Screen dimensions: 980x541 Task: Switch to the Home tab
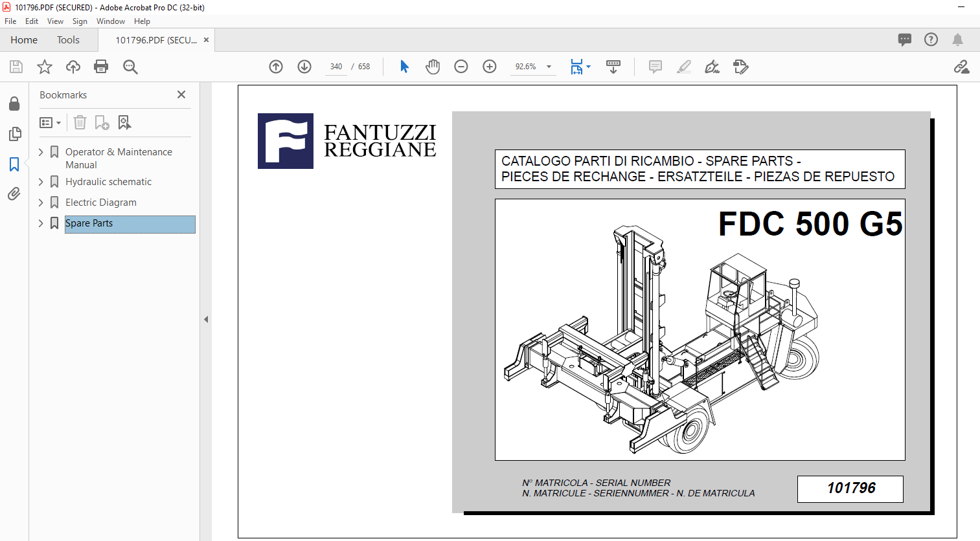point(24,39)
